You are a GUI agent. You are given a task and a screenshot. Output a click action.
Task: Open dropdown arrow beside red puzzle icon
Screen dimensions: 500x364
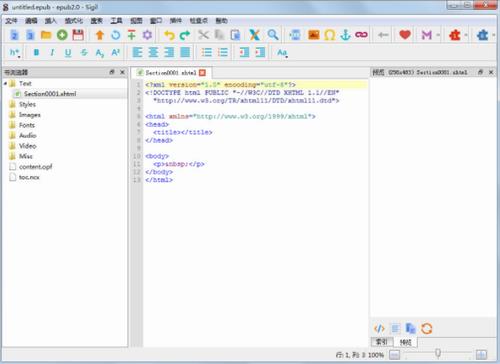point(466,35)
